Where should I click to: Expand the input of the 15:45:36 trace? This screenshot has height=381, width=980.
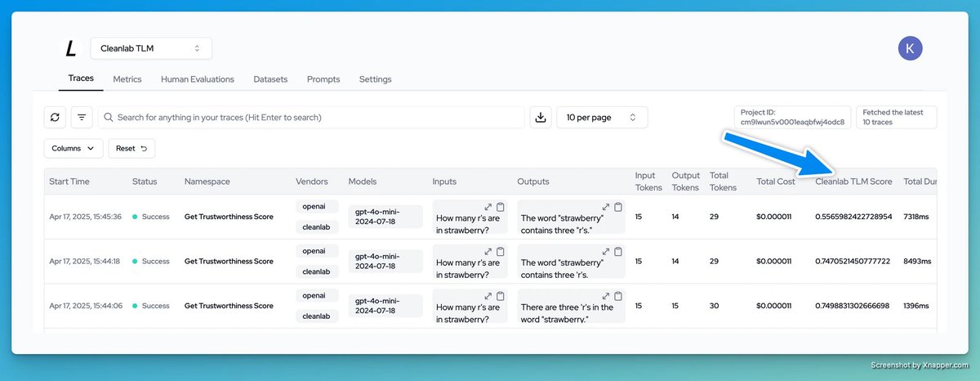point(488,207)
